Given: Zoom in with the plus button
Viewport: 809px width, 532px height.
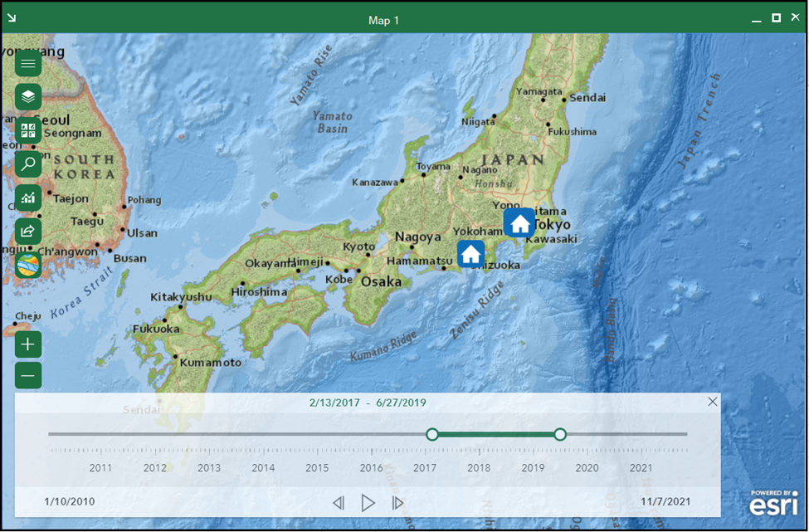Looking at the screenshot, I should pos(28,344).
